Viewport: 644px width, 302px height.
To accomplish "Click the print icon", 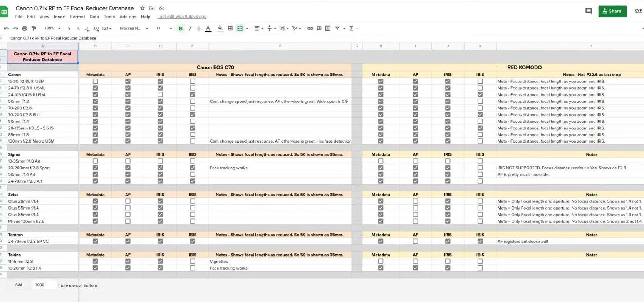I will click(x=25, y=29).
